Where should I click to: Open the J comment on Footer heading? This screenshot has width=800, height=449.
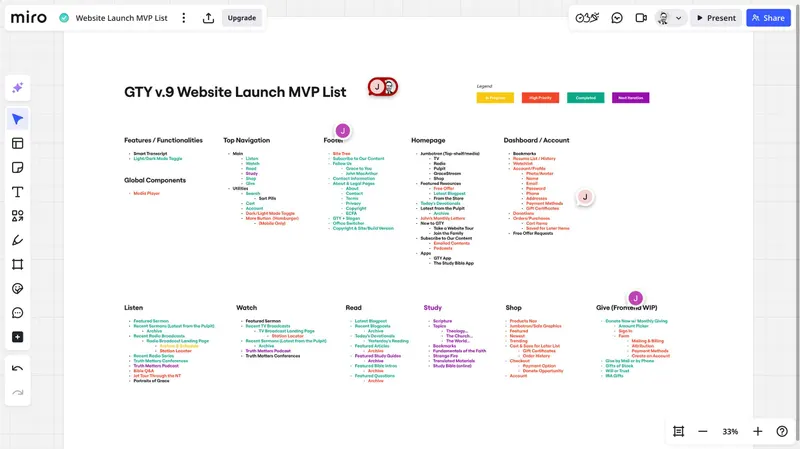click(343, 131)
